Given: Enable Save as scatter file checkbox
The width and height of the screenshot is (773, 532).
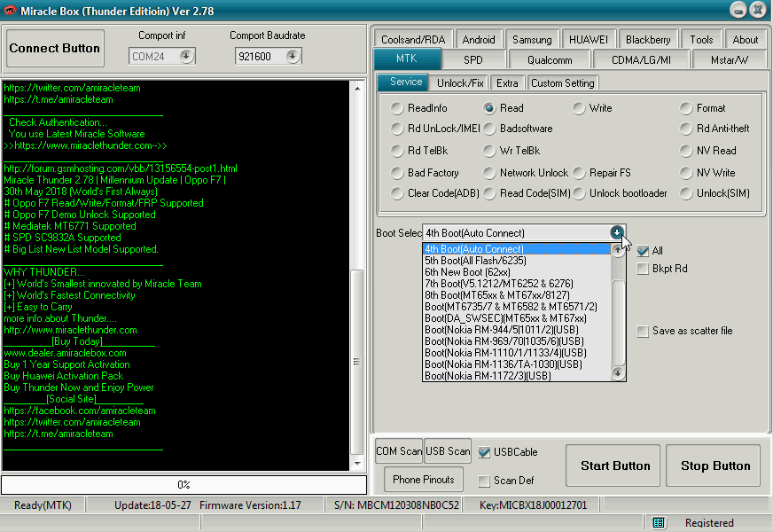Looking at the screenshot, I should (643, 332).
